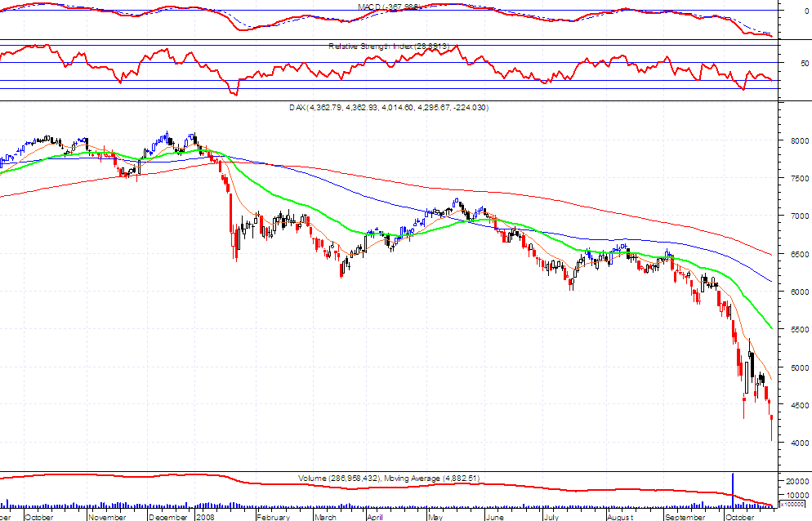812x521 pixels.
Task: Click the March label on the time axis
Action: (x=325, y=517)
